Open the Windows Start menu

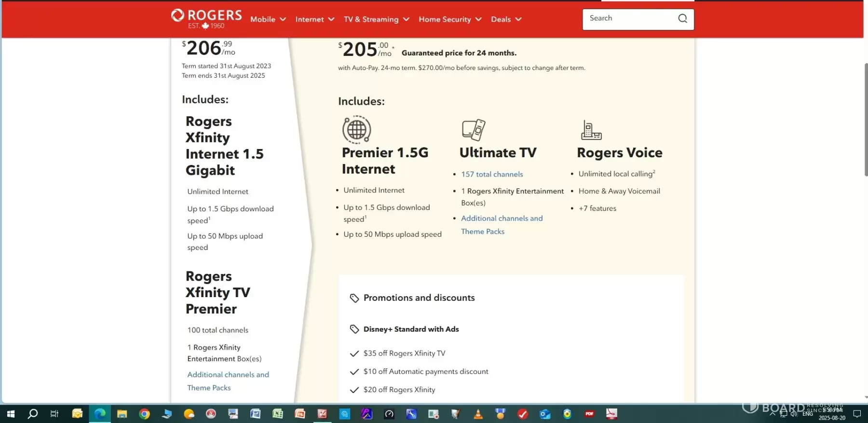(x=11, y=414)
